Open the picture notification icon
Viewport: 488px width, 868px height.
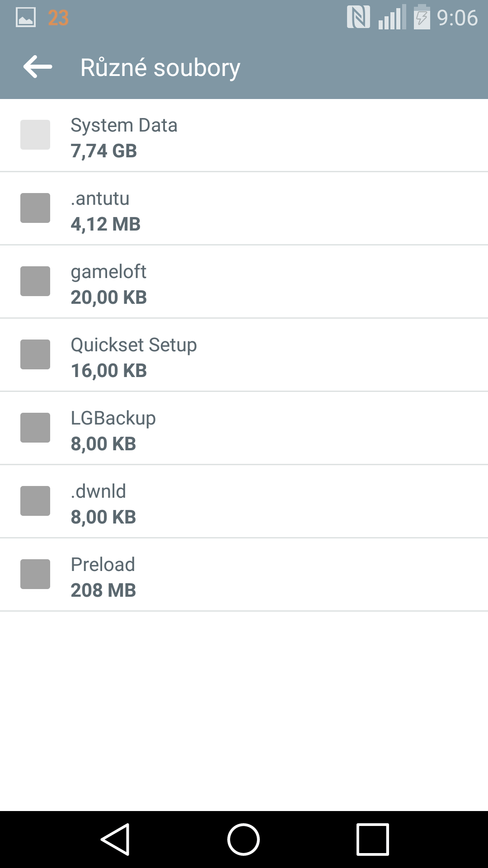tap(26, 18)
